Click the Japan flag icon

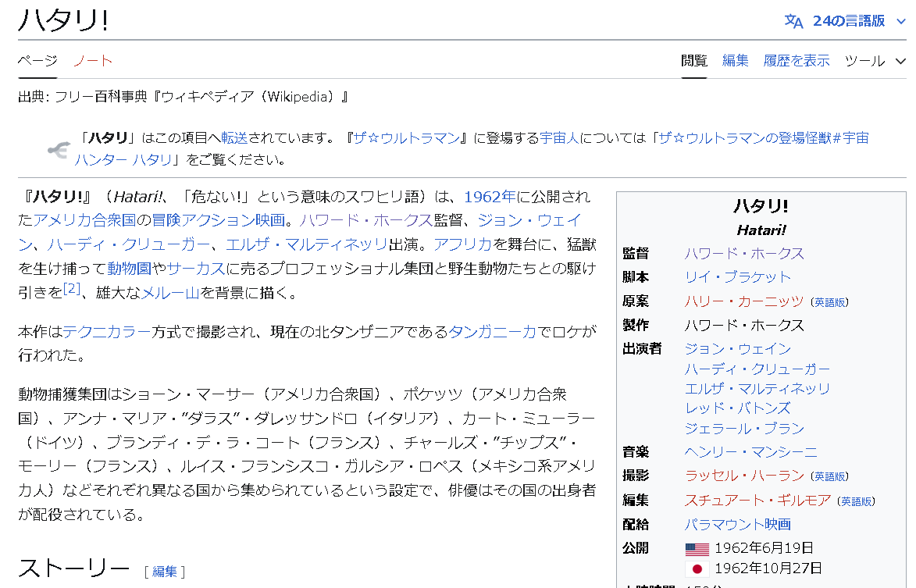[x=697, y=568]
